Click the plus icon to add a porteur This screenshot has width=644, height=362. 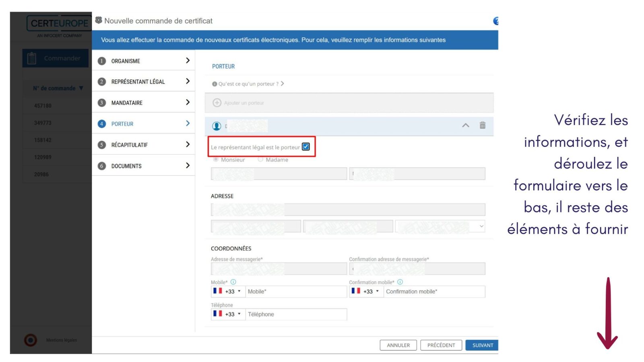(217, 103)
